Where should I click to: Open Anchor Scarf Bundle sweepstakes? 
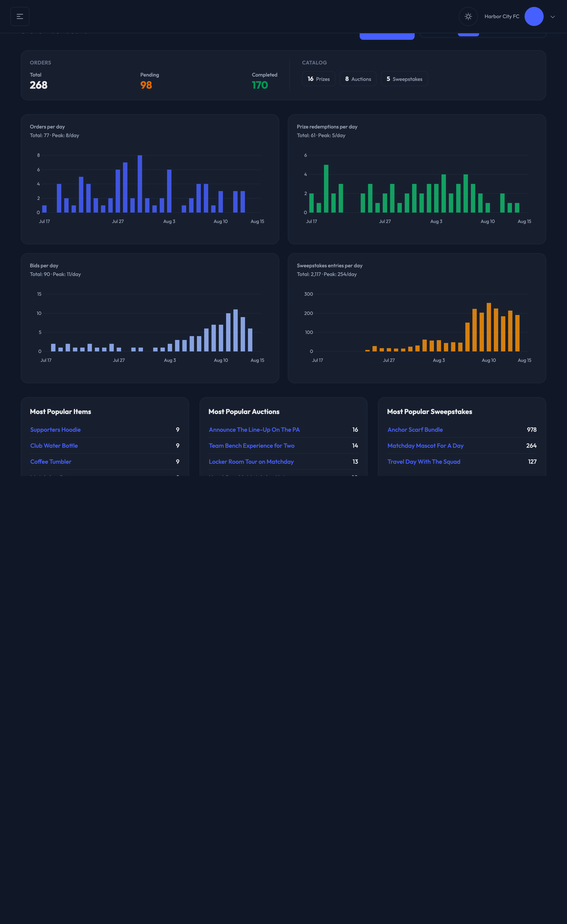point(415,430)
